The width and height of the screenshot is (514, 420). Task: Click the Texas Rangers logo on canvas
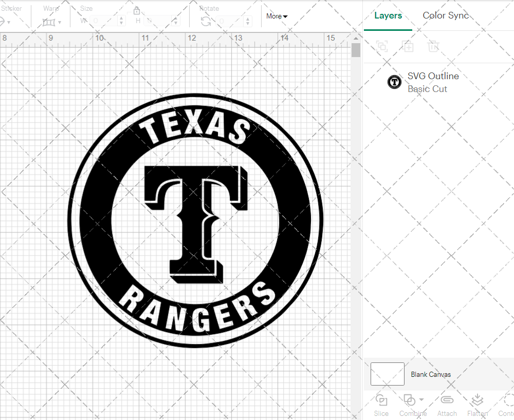click(x=195, y=221)
